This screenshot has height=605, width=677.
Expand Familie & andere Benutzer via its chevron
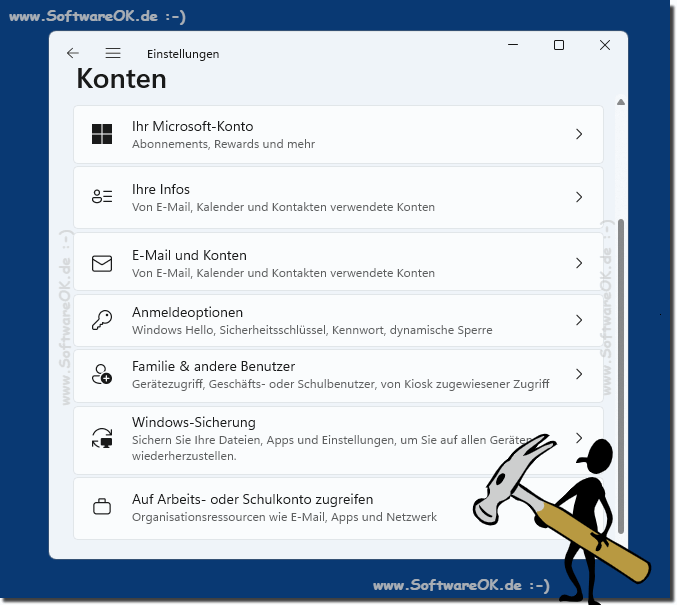579,374
